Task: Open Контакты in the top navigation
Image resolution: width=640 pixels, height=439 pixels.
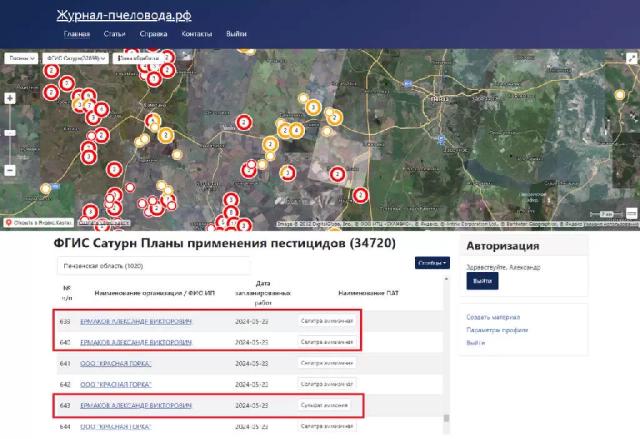Action: [x=196, y=34]
